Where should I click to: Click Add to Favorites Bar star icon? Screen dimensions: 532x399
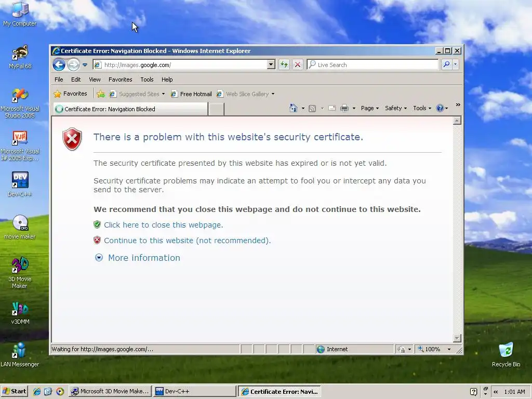tap(101, 94)
